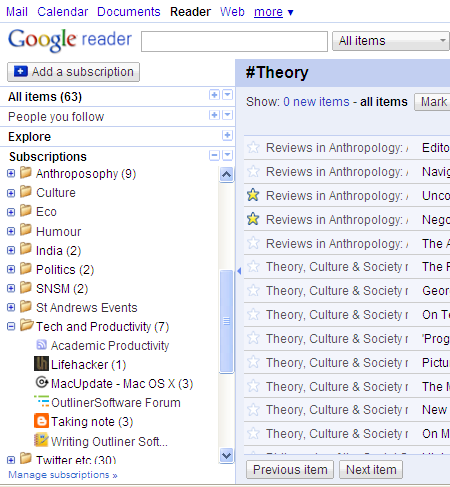Click the Tech and Productivity open folder icon
Screen dimensions: 450x487
pos(26,325)
